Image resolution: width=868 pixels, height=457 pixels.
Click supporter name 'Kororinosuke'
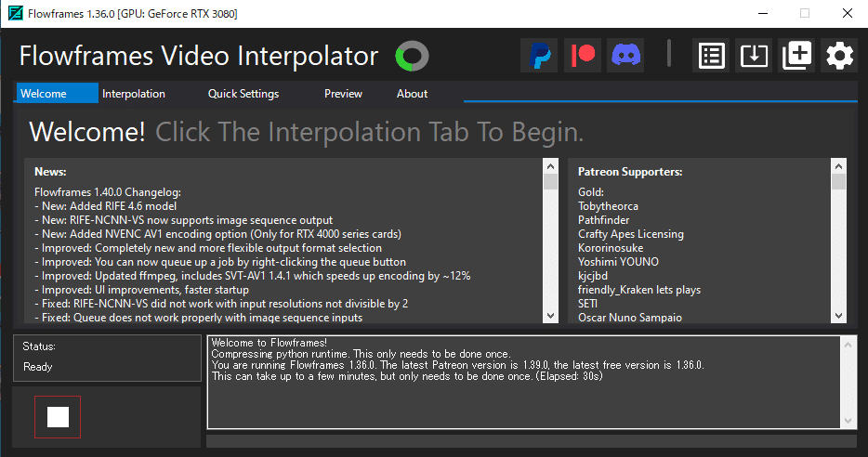click(611, 248)
